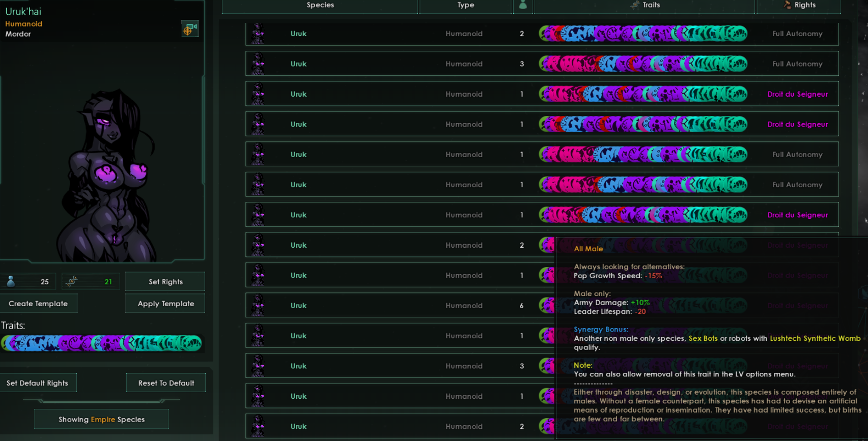Sort list by the Rights column header
Screen dimensions: 868x441
(798, 5)
